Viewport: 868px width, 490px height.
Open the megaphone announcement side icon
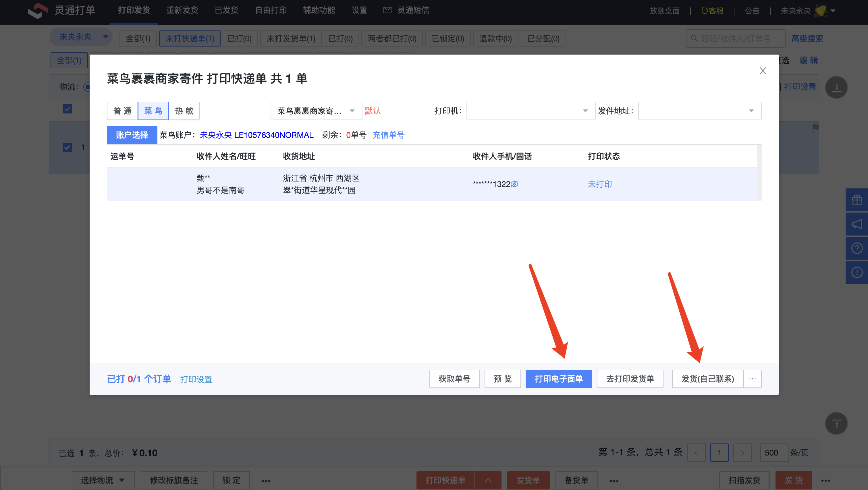(x=857, y=224)
